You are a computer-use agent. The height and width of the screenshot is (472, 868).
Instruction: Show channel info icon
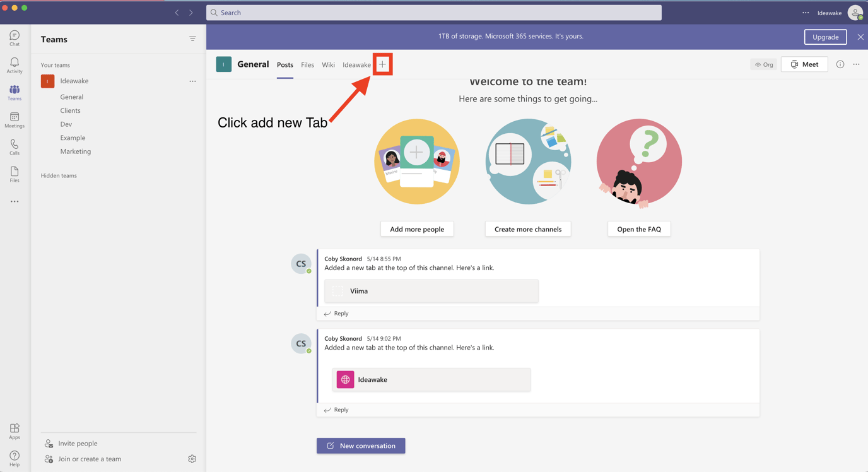click(x=840, y=64)
